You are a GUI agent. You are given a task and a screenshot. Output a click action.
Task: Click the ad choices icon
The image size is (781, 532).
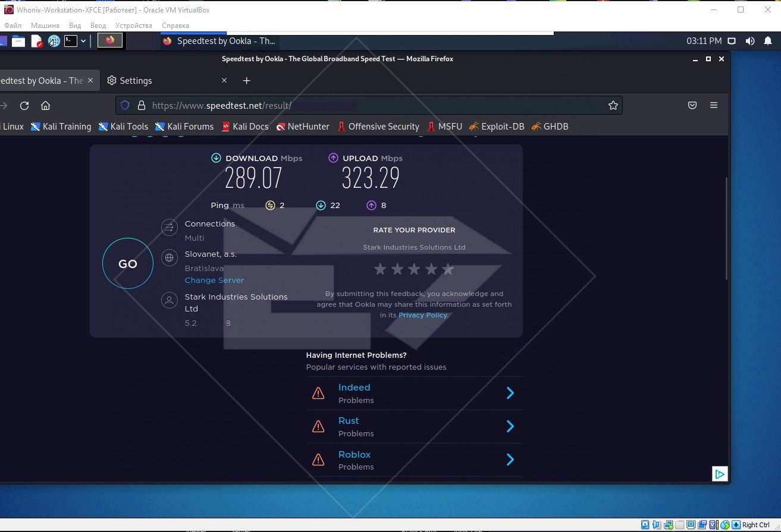[x=720, y=474]
